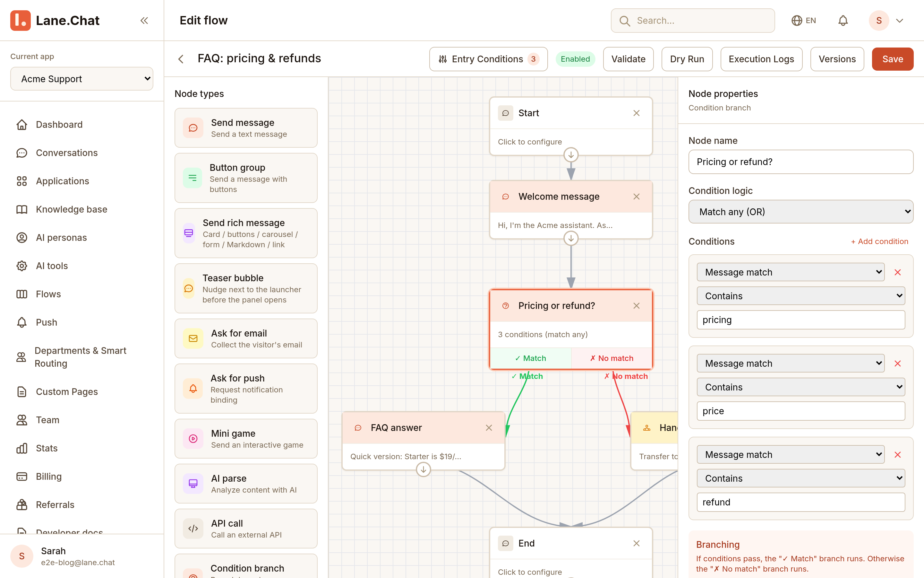The image size is (924, 578).
Task: Open Execution Logs
Action: [x=761, y=59]
